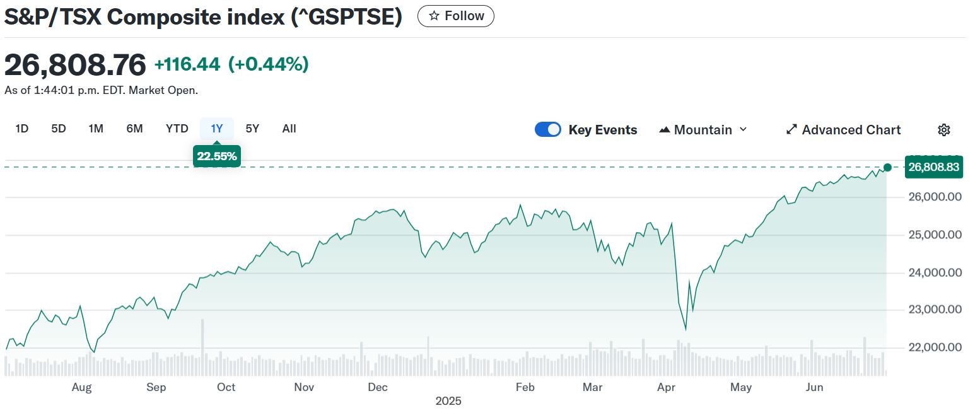Click the April low point on chart
This screenshot has height=415, width=980.
(x=685, y=329)
